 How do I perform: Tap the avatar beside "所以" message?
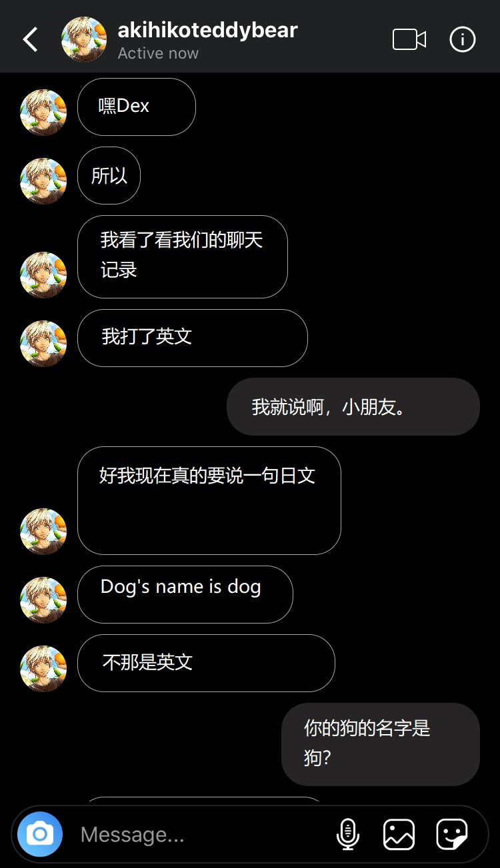tap(43, 181)
